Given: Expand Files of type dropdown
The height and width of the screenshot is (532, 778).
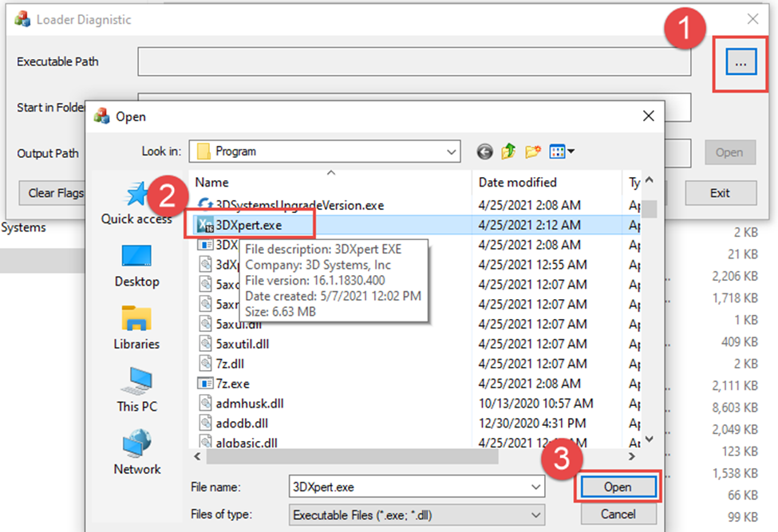Looking at the screenshot, I should tap(536, 515).
